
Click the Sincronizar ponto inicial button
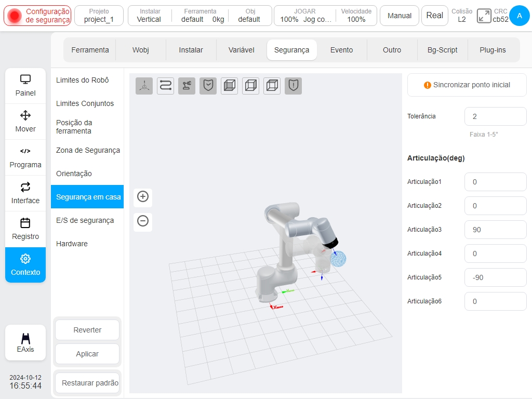[x=467, y=85]
